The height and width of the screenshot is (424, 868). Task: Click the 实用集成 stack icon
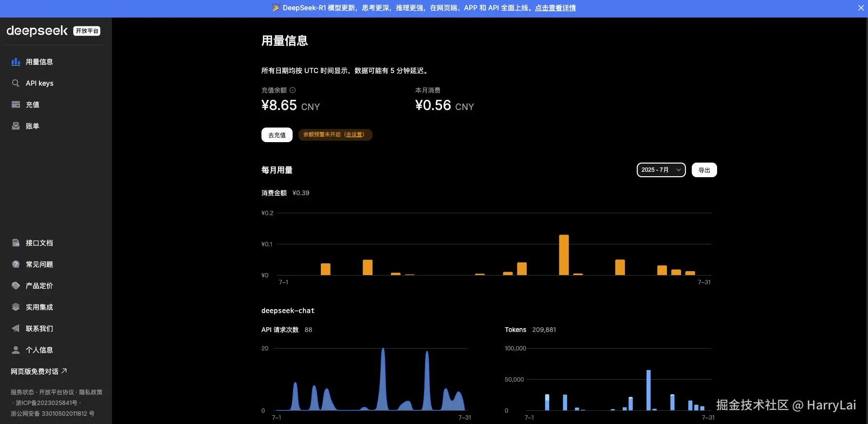16,307
